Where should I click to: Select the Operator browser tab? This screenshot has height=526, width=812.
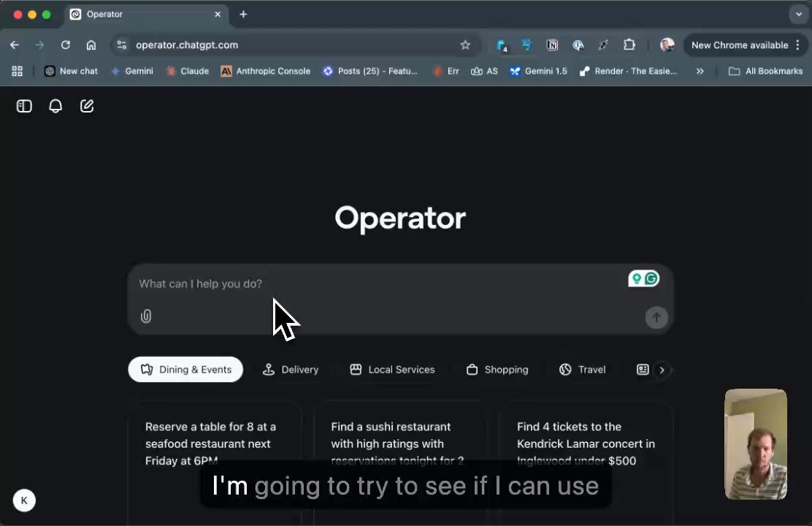click(146, 15)
